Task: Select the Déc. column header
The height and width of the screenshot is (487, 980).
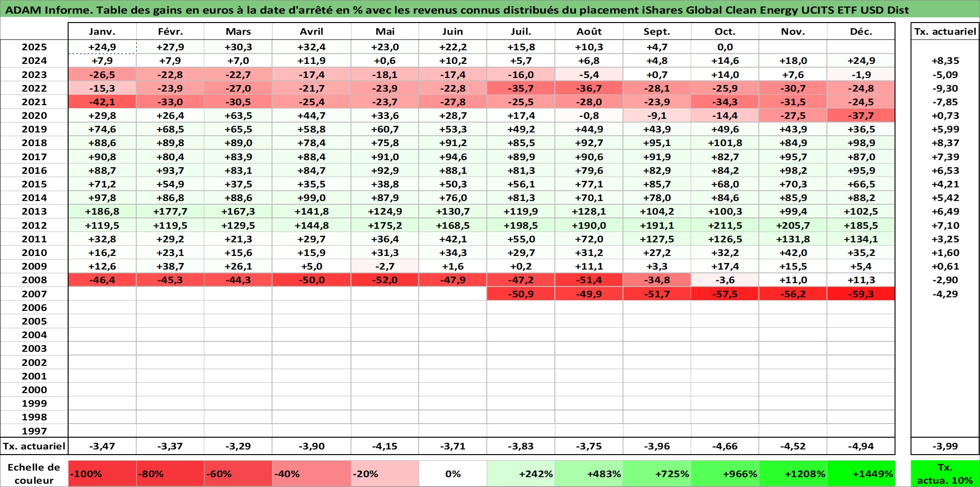Action: pos(861,31)
